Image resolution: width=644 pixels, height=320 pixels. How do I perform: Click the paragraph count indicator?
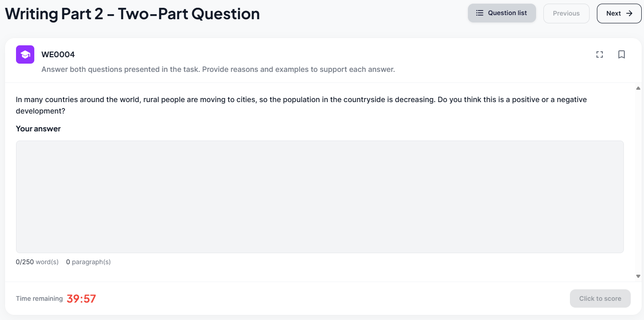click(x=88, y=262)
